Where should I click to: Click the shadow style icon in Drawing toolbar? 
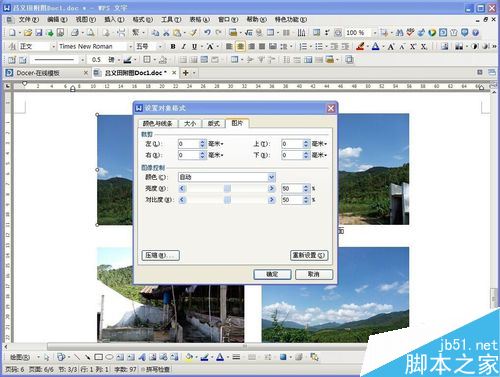tap(283, 357)
